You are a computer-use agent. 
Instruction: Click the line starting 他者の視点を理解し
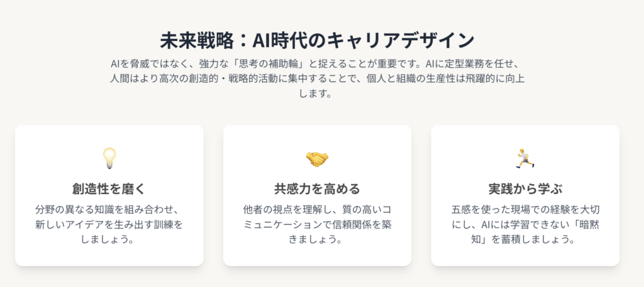coord(317,209)
